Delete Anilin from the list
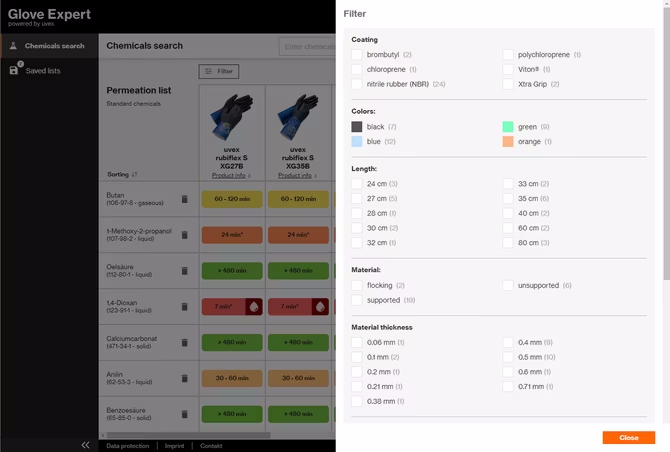This screenshot has width=670, height=452. pos(184,378)
